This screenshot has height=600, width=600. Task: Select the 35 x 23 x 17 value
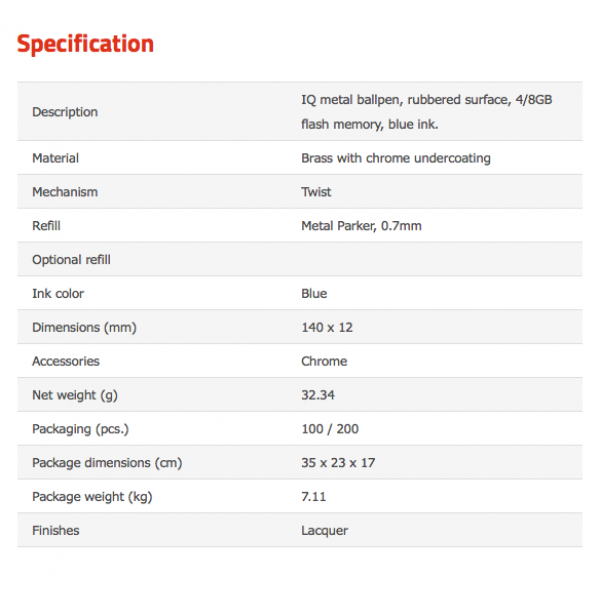(338, 463)
